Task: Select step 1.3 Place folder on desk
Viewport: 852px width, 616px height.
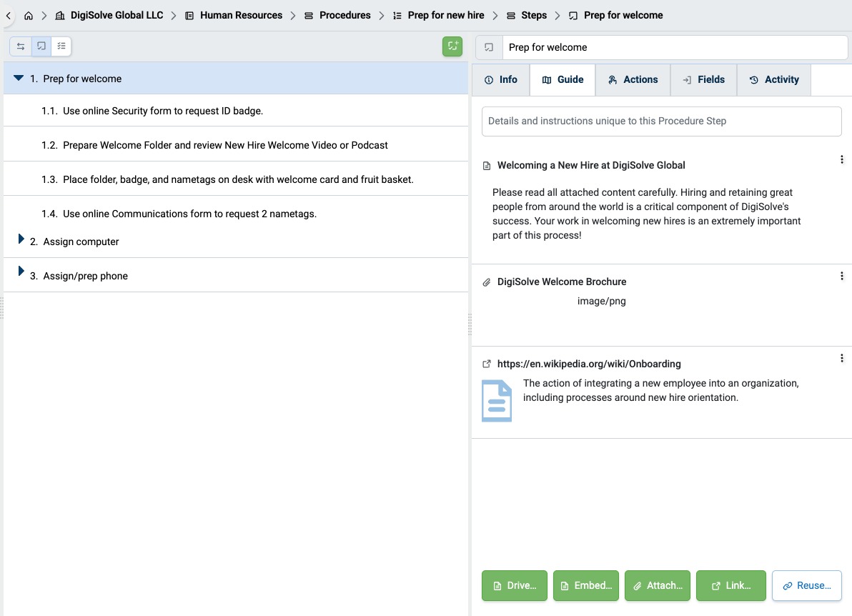Action: (x=236, y=179)
